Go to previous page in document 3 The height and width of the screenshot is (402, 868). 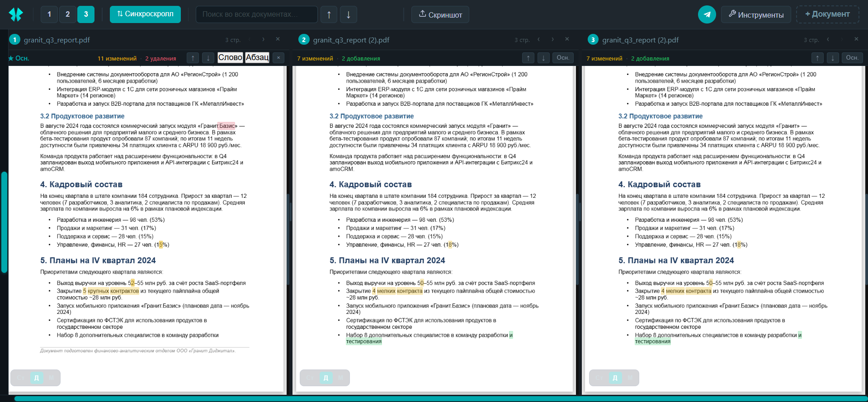pos(828,40)
